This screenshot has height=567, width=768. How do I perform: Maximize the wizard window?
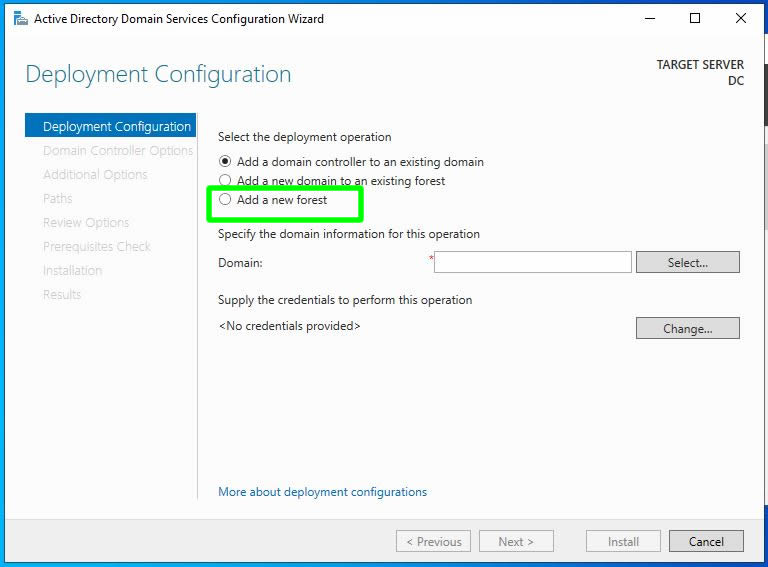695,18
